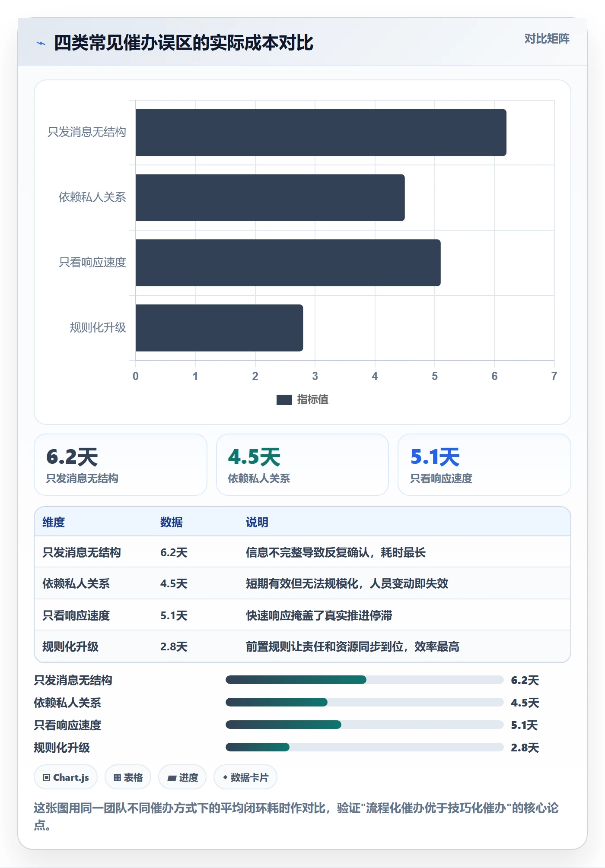The width and height of the screenshot is (605, 868).
Task: Click the 数据卡片 tag
Action: (245, 777)
